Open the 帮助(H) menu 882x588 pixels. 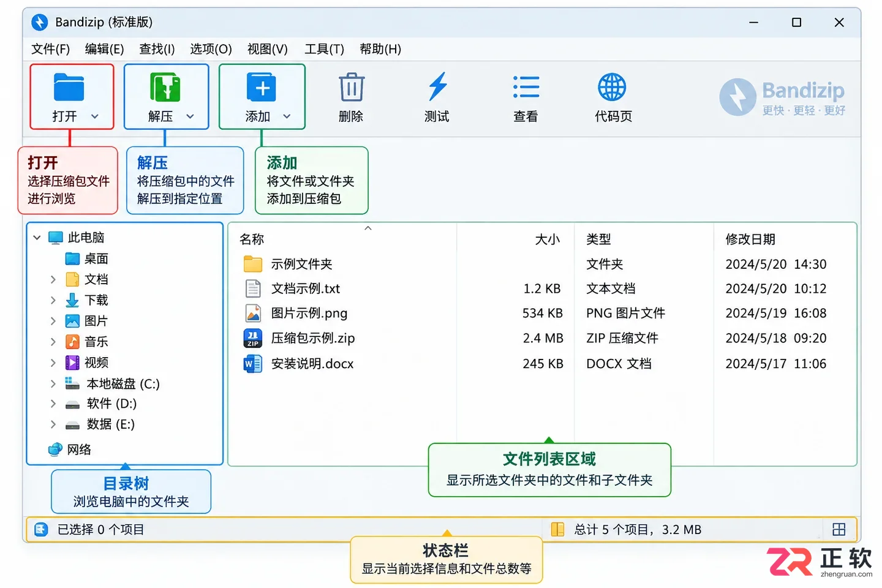(x=380, y=49)
